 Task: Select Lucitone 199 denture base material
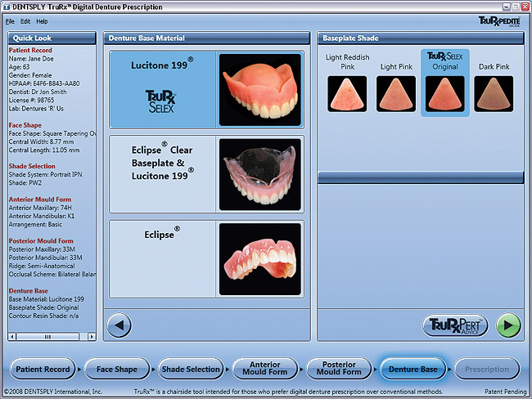pyautogui.click(x=208, y=89)
